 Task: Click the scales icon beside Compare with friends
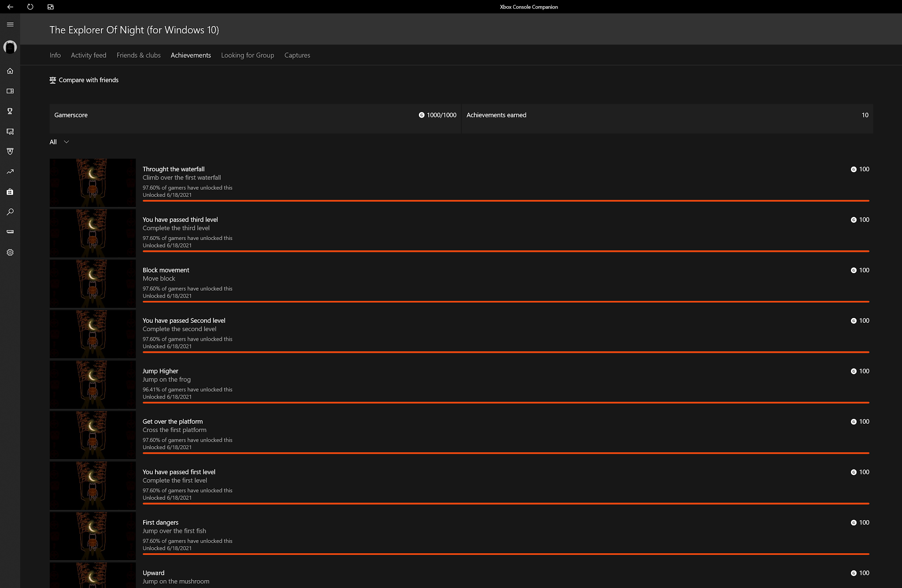pos(53,80)
